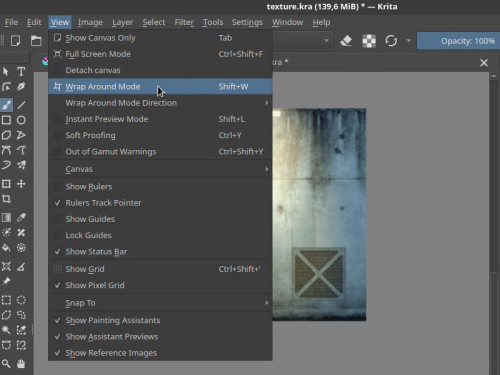Toggle Show Rulers in View menu

[x=160, y=187]
